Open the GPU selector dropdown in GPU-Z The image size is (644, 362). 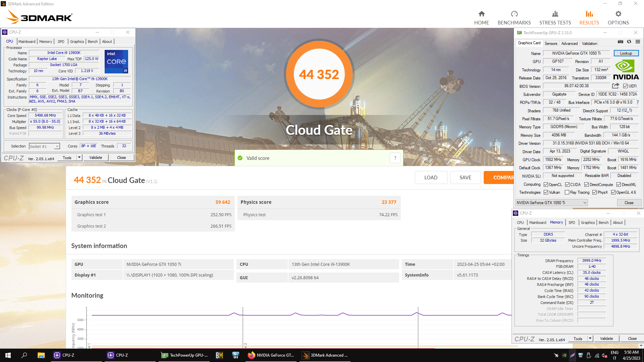pyautogui.click(x=551, y=202)
